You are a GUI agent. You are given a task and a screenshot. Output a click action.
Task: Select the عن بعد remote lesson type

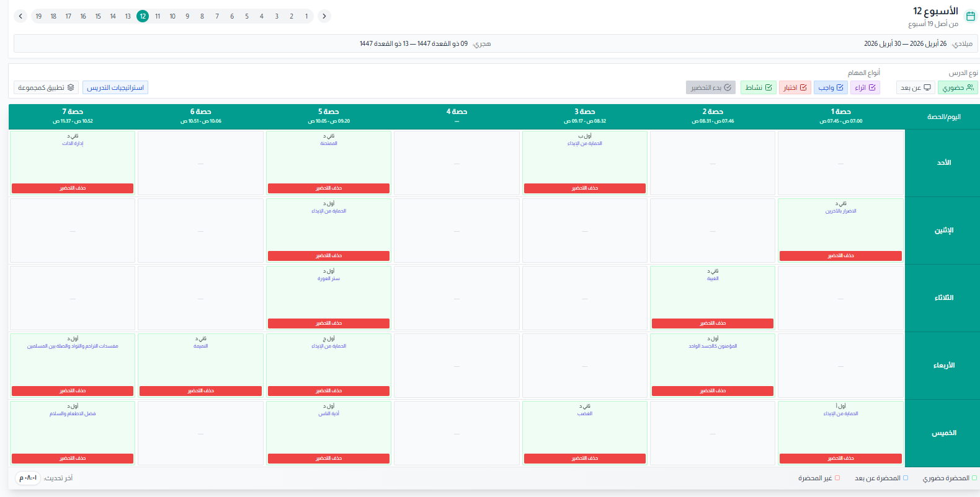tap(915, 87)
